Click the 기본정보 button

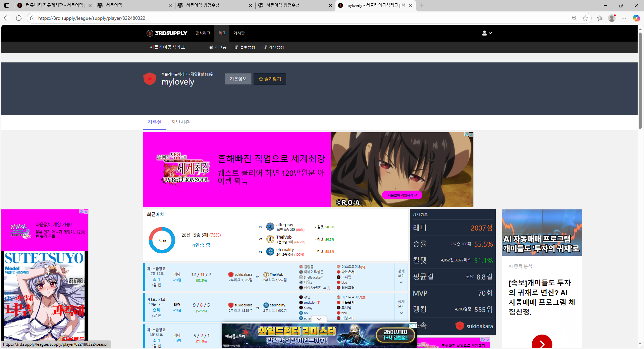pos(238,79)
